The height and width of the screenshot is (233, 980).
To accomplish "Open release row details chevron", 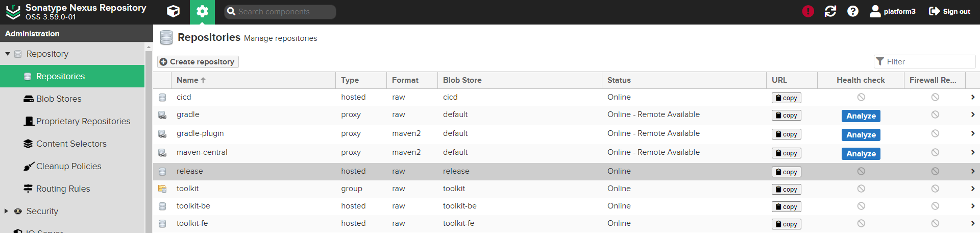I will click(972, 171).
